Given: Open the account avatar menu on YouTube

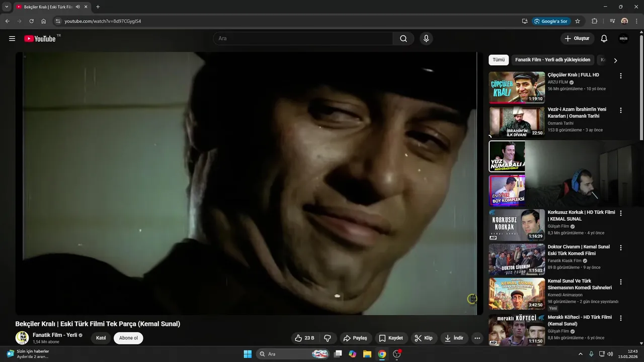Looking at the screenshot, I should tap(623, 39).
